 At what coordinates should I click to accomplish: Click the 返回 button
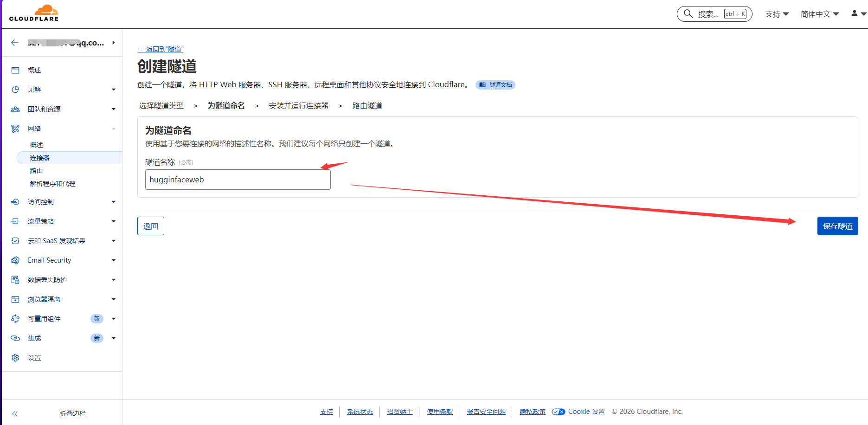[150, 226]
